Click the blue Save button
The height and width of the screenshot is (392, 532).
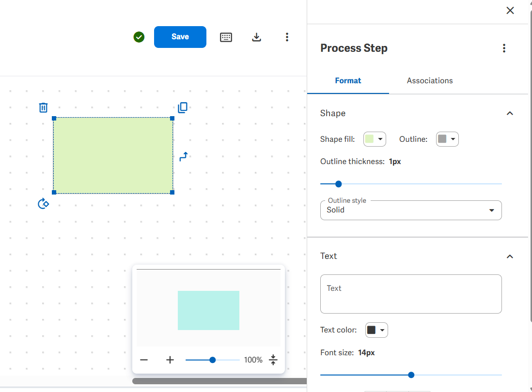coord(180,37)
